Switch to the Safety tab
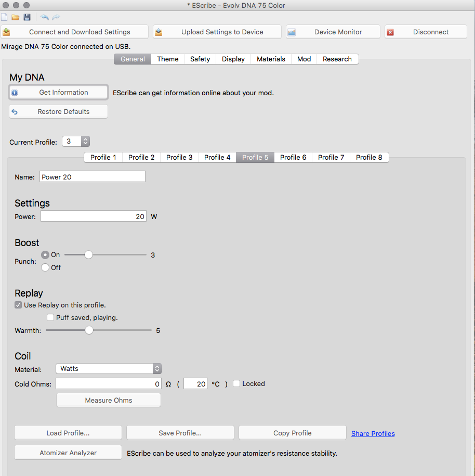The width and height of the screenshot is (475, 476). tap(200, 59)
